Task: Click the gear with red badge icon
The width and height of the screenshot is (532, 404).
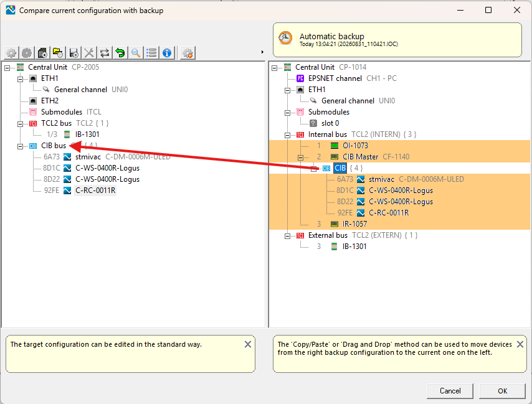Action: [x=188, y=53]
